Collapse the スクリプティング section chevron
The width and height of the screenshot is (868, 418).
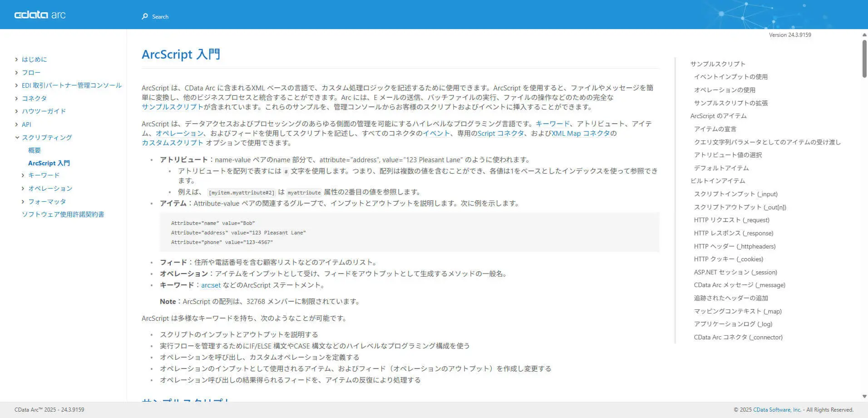pos(17,137)
